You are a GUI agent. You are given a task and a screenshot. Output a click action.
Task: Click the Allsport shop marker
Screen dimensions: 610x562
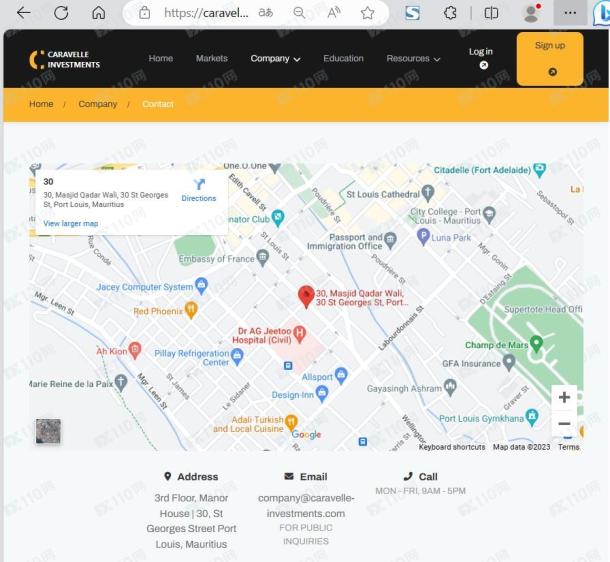click(341, 376)
